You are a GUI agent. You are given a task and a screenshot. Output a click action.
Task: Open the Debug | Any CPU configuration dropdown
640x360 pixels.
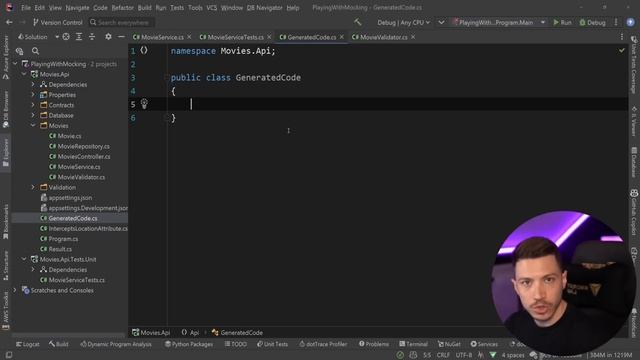point(403,22)
